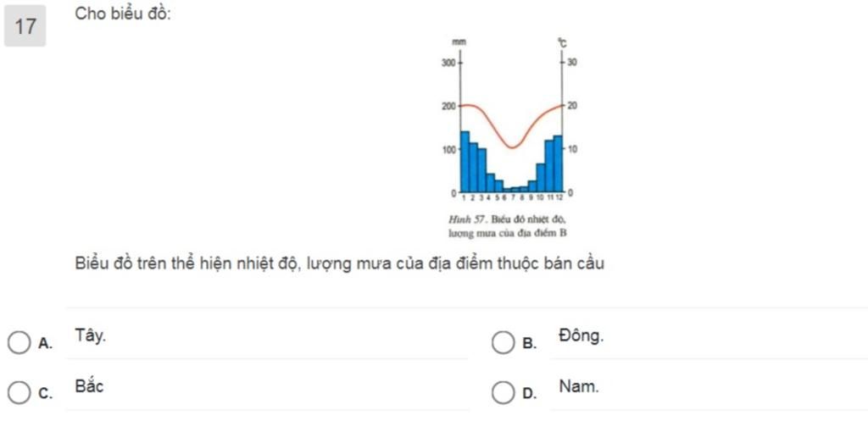Select radio button for answer C
Screen dimensions: 868x432
pyautogui.click(x=19, y=393)
